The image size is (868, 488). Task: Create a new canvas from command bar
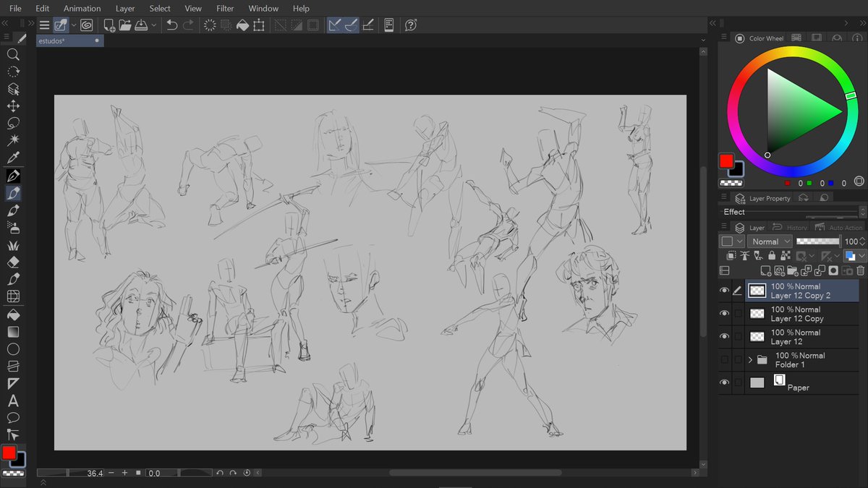click(x=109, y=25)
